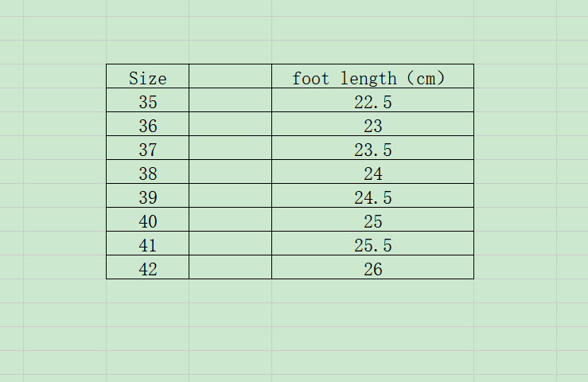Select the empty cell right of Size header
588x382 pixels.
pos(230,77)
